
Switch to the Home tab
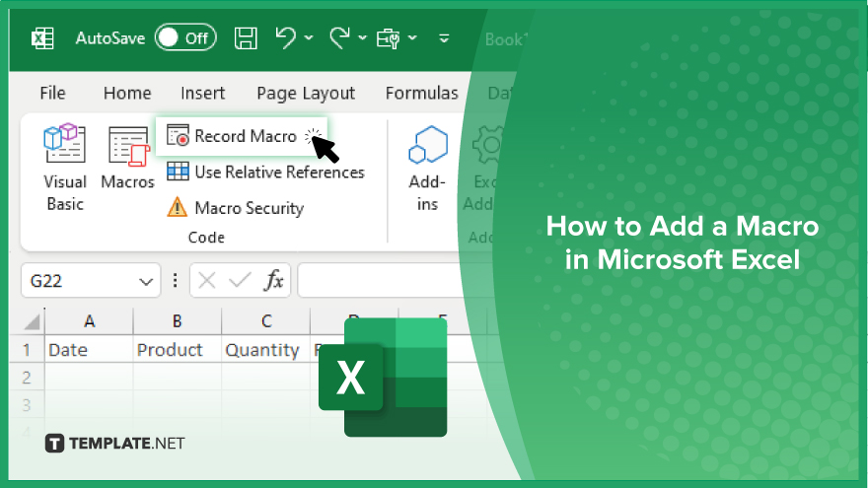[127, 93]
